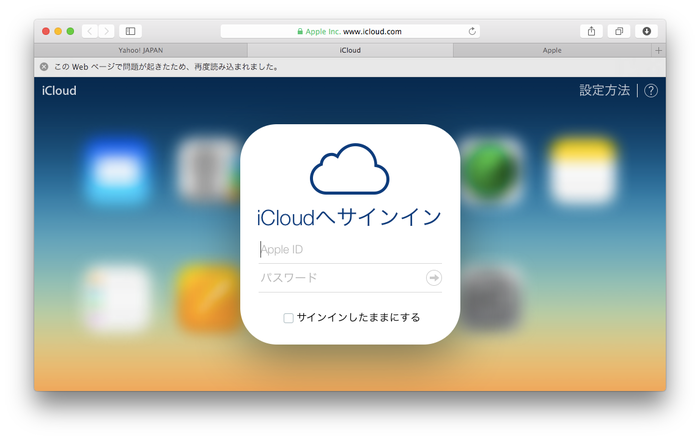This screenshot has height=440, width=700.
Task: Click the blurred Mail app icon
Action: coord(117,170)
